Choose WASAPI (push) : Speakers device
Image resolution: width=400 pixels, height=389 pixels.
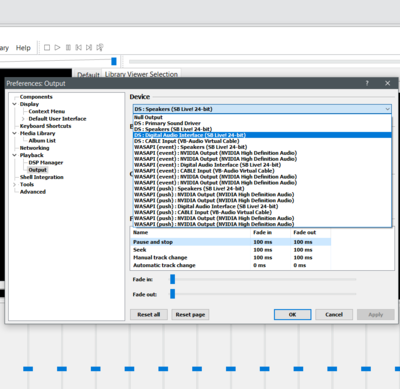[262, 189]
